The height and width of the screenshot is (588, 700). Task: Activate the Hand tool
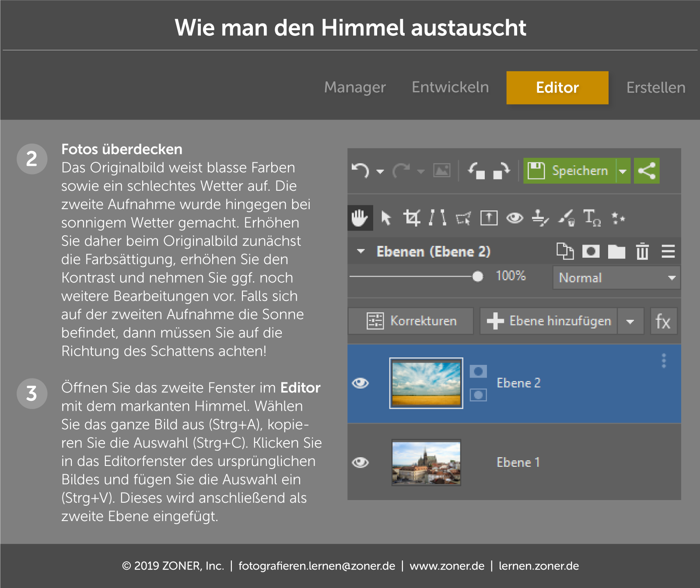tap(360, 218)
